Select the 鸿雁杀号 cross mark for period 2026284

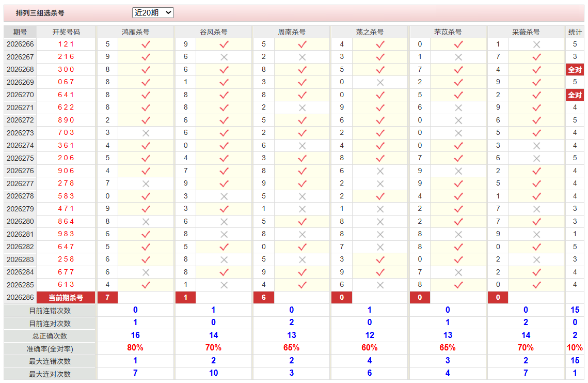point(146,272)
